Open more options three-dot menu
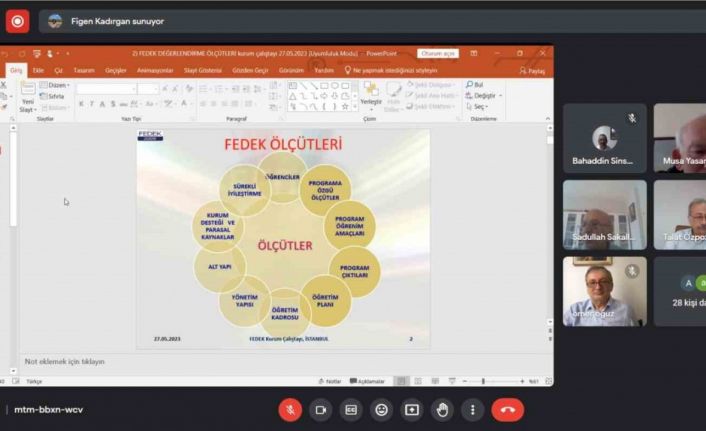The image size is (706, 431). [x=473, y=410]
